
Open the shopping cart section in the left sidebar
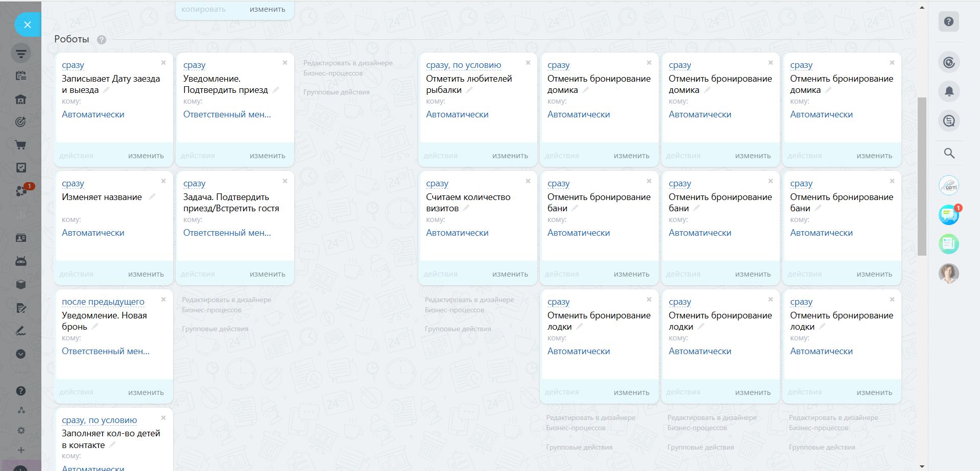coord(21,145)
